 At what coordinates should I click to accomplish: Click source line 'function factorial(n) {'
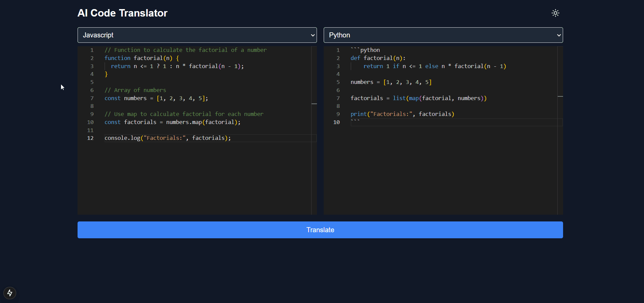[142, 58]
